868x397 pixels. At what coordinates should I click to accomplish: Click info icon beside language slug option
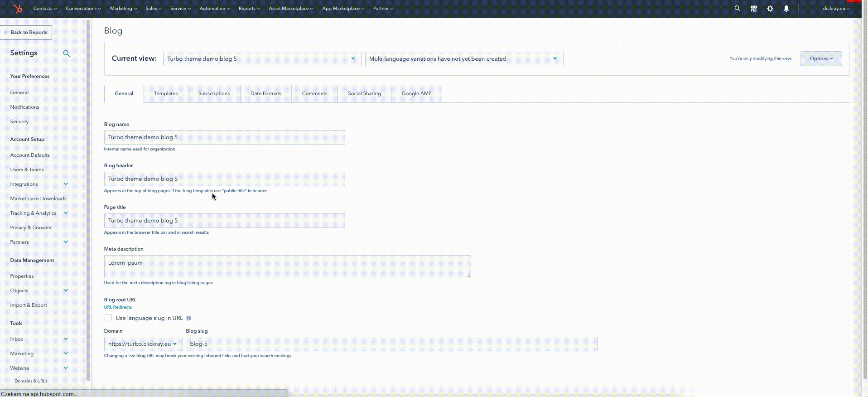189,318
